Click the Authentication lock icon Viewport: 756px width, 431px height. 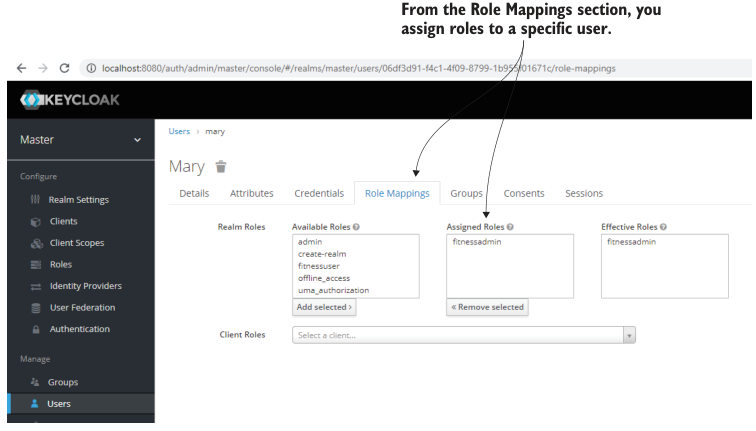click(x=36, y=330)
